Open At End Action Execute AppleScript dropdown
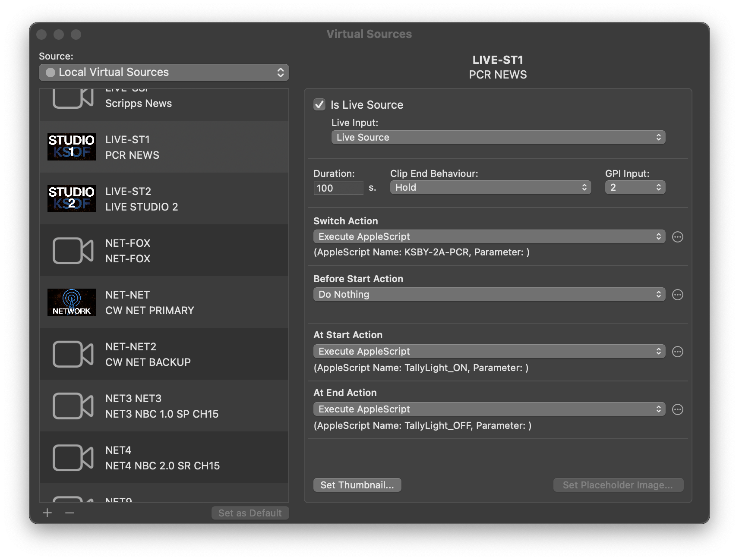The image size is (739, 560). click(x=489, y=409)
